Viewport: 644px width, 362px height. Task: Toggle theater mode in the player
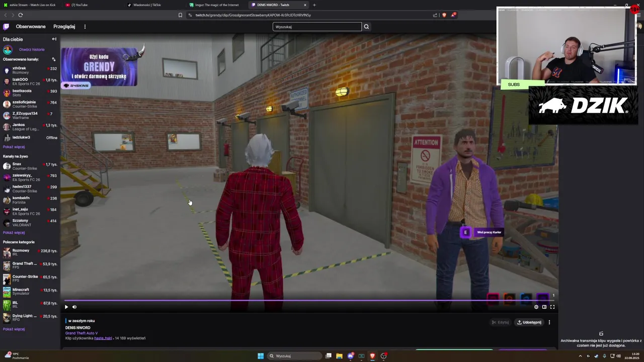[544, 307]
